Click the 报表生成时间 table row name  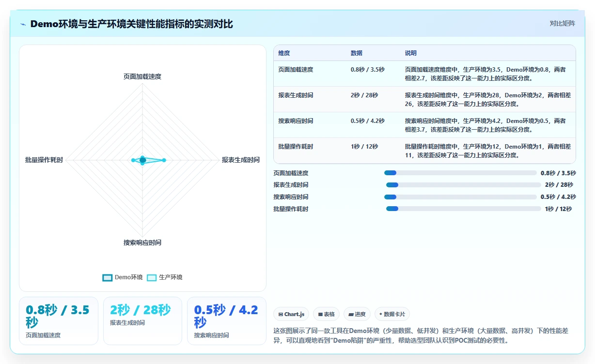[x=296, y=95]
